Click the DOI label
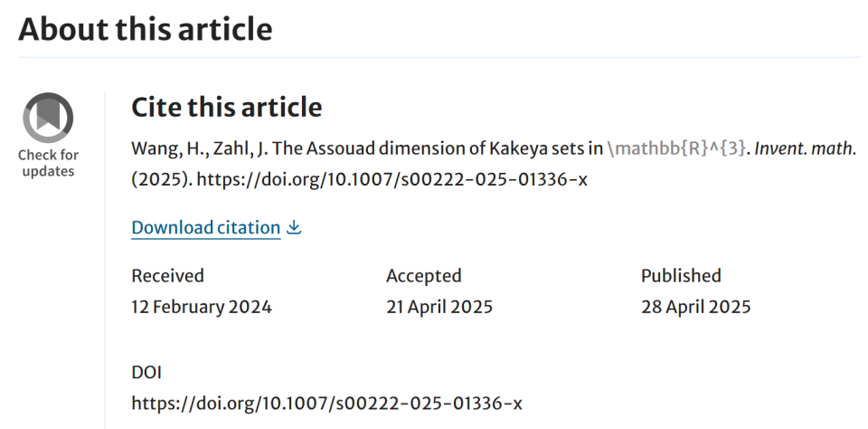This screenshot has width=868, height=429. click(146, 373)
